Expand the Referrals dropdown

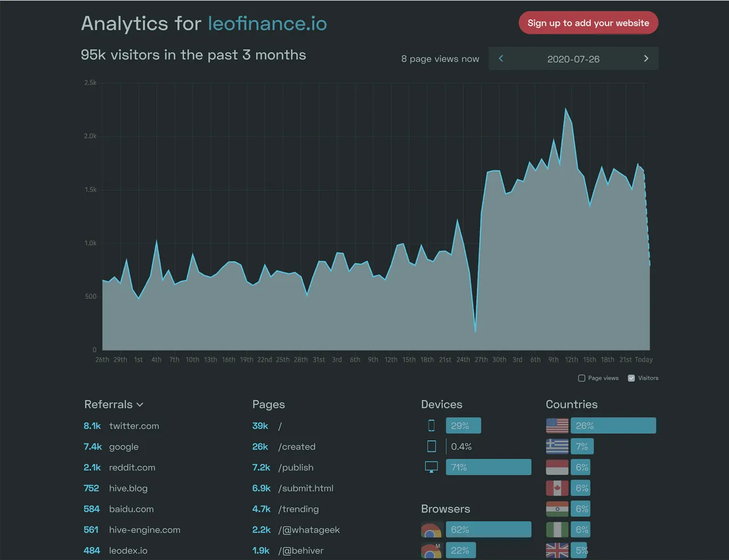(113, 405)
